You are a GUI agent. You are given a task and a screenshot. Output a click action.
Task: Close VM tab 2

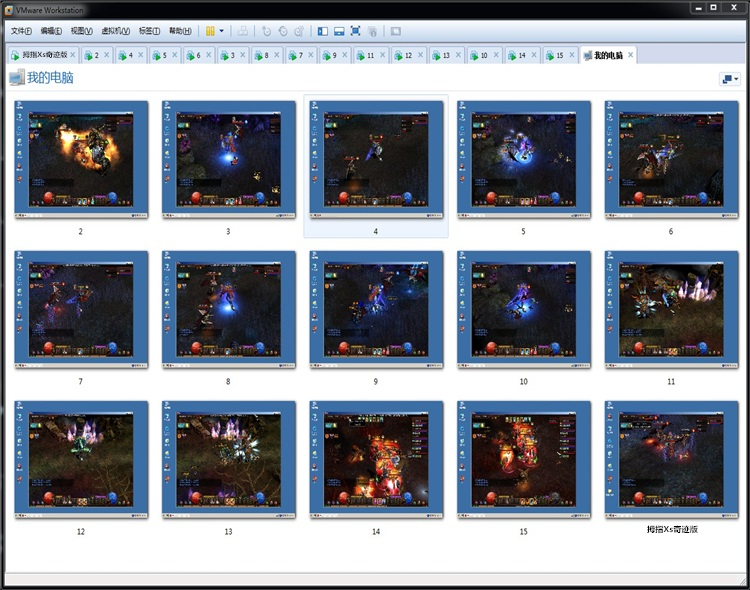107,55
